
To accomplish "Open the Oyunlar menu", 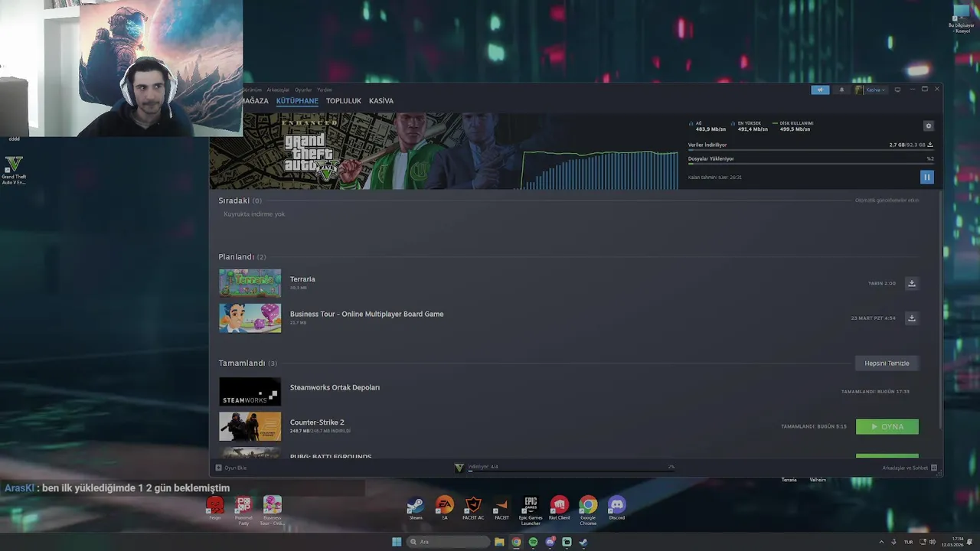I will (x=303, y=90).
